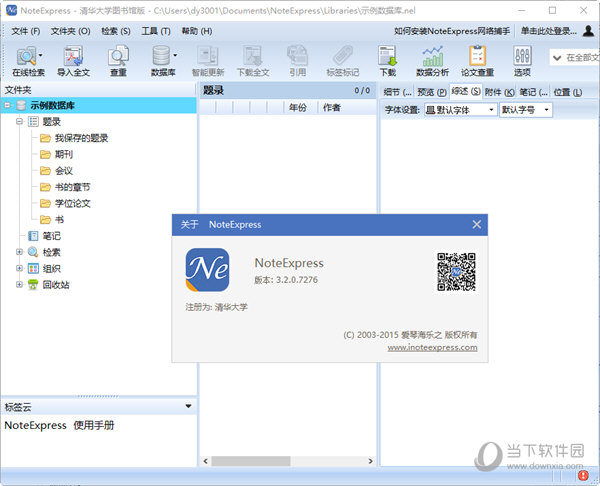Click the 年份 column header

point(297,108)
